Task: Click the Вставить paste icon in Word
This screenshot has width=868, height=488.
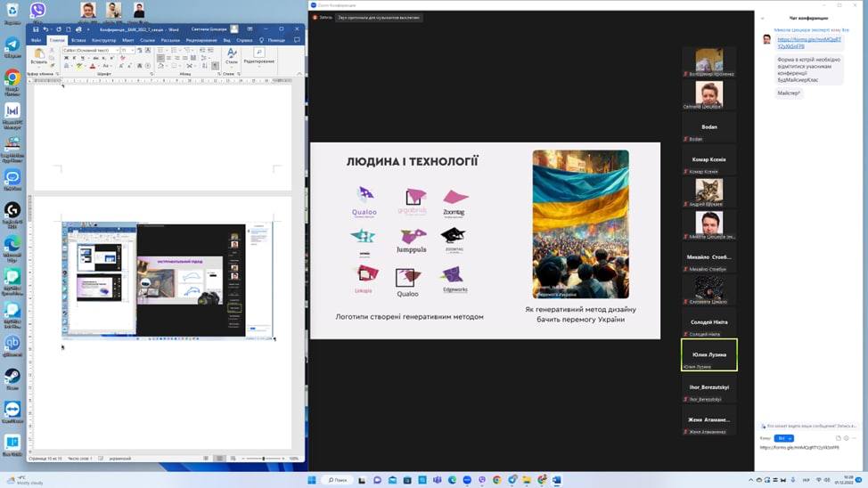Action: tap(38, 54)
